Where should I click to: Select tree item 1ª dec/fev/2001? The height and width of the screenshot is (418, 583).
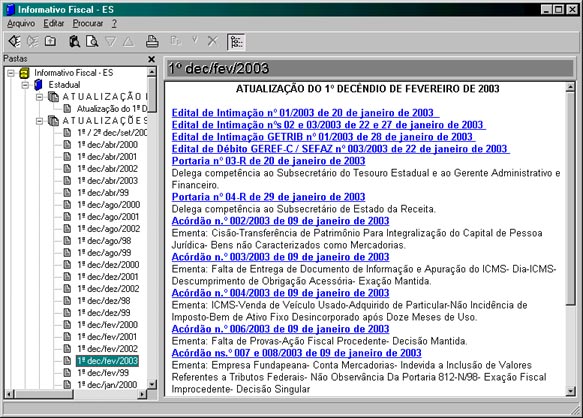(x=107, y=337)
